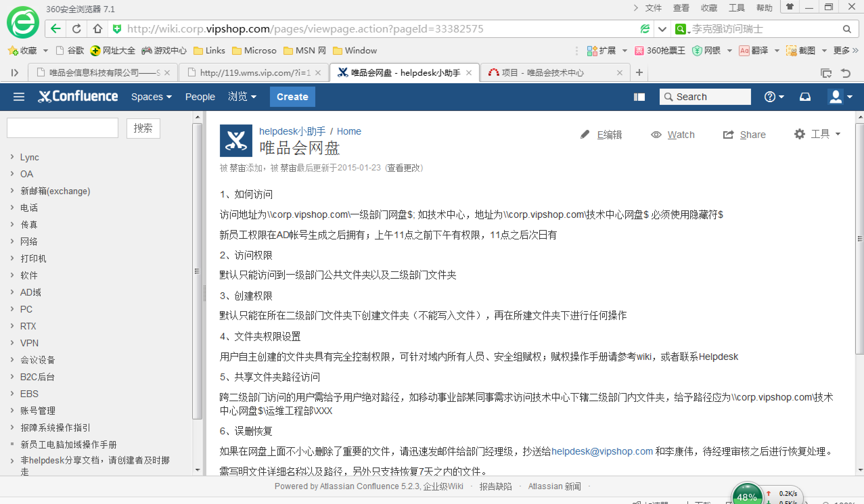Open the browser home page icon
The image size is (864, 504).
point(98,29)
